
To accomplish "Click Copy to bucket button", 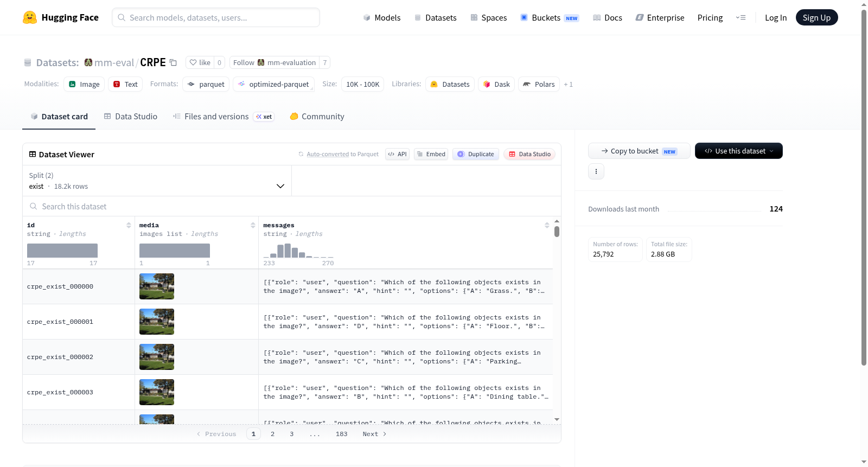I will coord(639,151).
